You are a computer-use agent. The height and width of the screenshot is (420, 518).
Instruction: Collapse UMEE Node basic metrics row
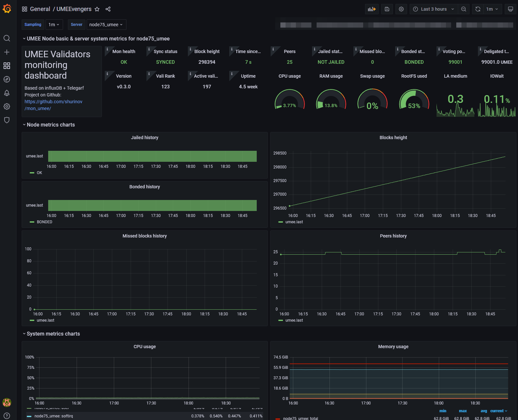click(x=96, y=39)
